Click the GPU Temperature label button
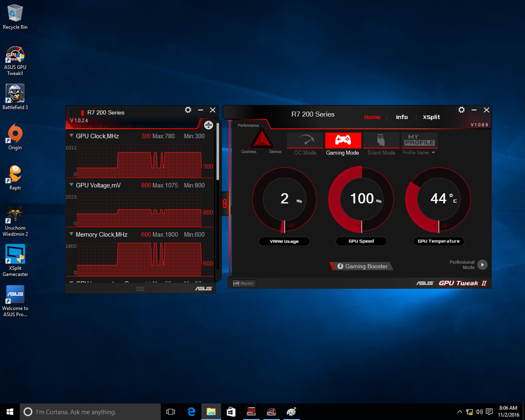Screen dimensions: 525x420 point(439,241)
